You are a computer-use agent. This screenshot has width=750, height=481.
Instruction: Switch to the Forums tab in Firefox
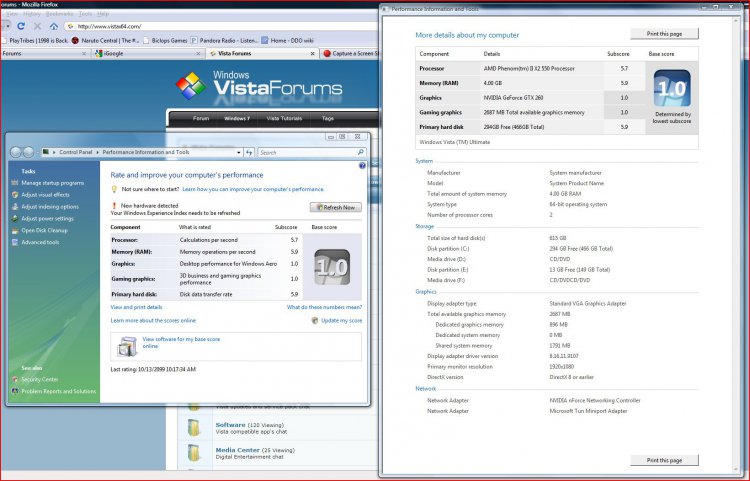point(44,54)
